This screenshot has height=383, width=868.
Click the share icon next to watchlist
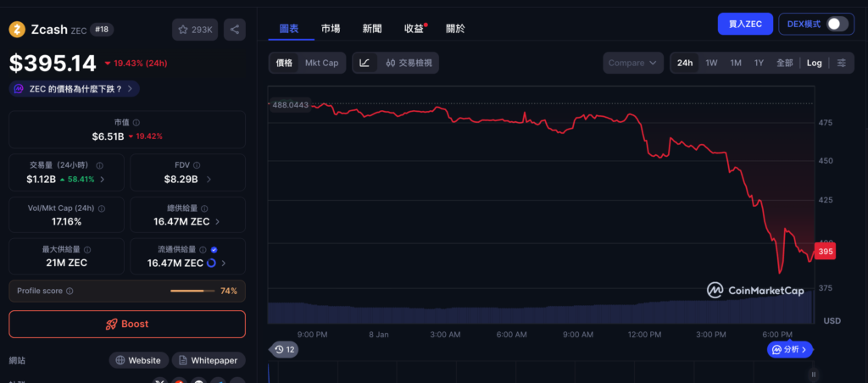click(x=235, y=30)
